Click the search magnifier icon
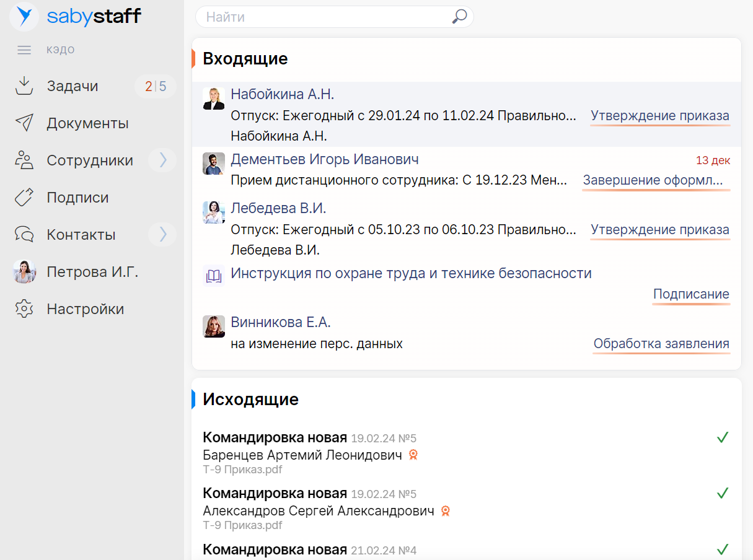Viewport: 753px width, 560px height. (459, 17)
